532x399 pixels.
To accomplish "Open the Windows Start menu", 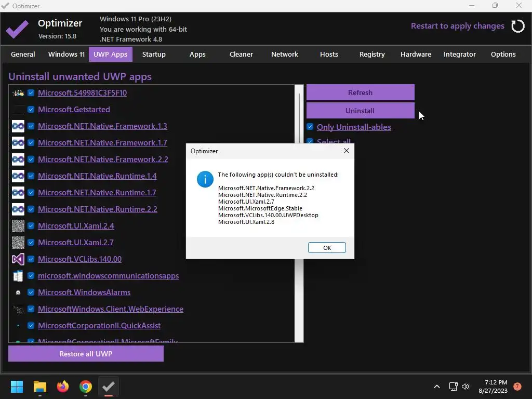I will tap(17, 387).
